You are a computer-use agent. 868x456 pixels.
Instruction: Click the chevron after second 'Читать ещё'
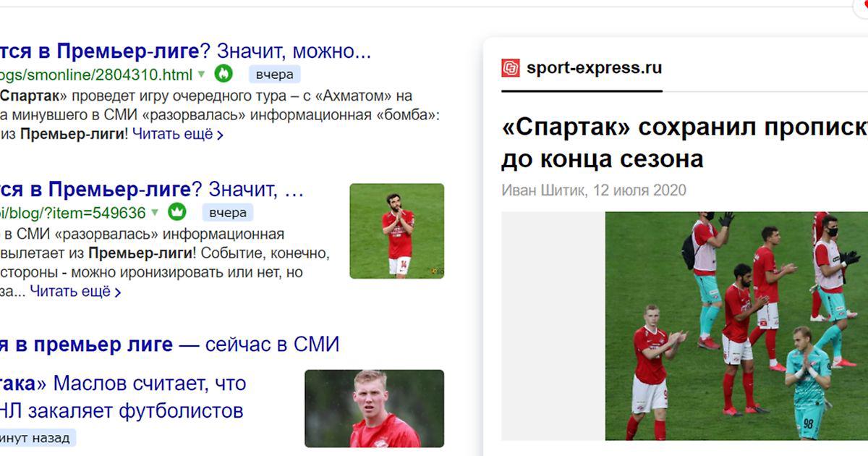pos(117,292)
